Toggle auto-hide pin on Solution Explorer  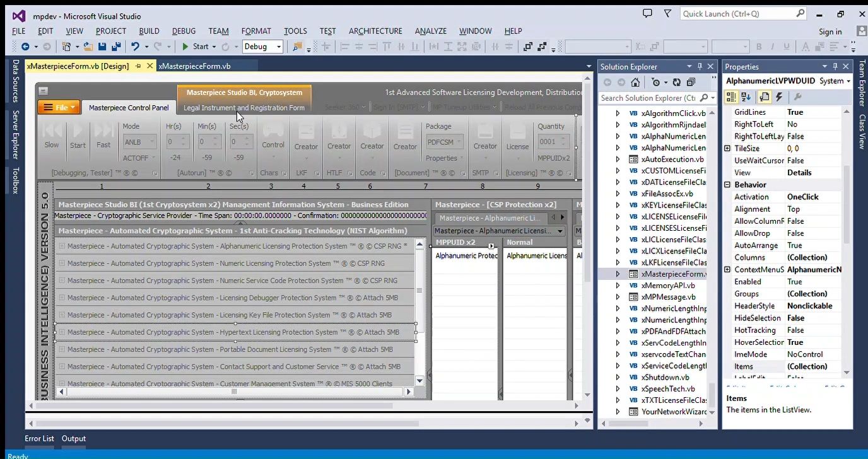(700, 66)
